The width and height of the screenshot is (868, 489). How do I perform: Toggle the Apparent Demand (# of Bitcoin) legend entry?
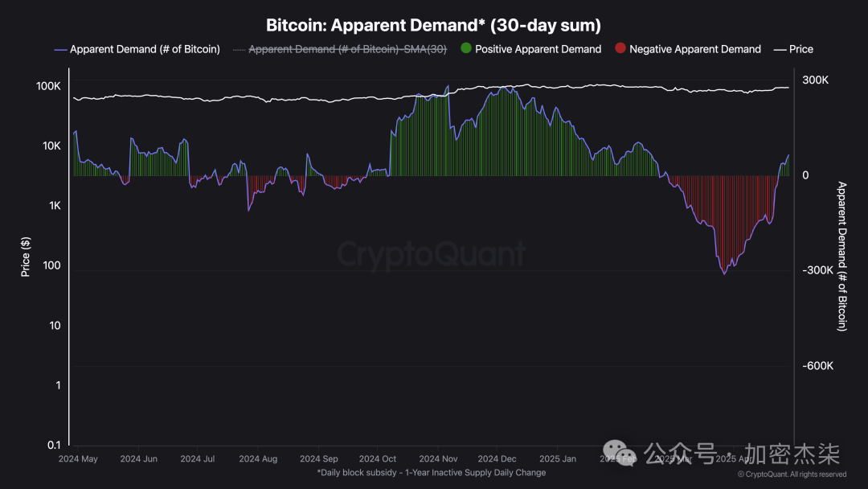pyautogui.click(x=137, y=49)
